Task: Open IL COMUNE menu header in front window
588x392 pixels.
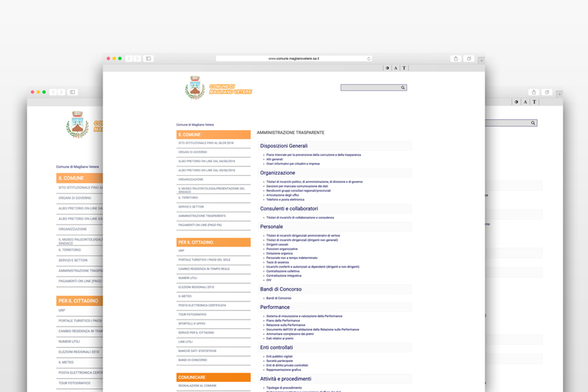Action: click(213, 135)
